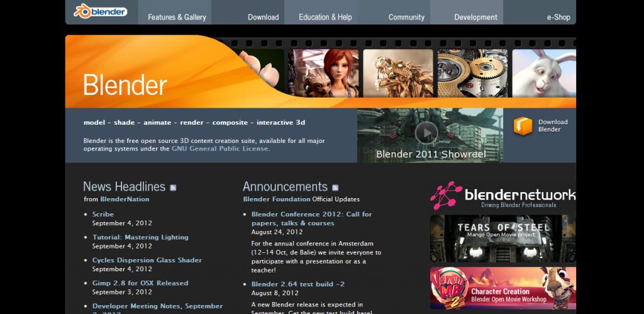Click the large Blender banner title
The height and width of the screenshot is (314, 644).
125,85
